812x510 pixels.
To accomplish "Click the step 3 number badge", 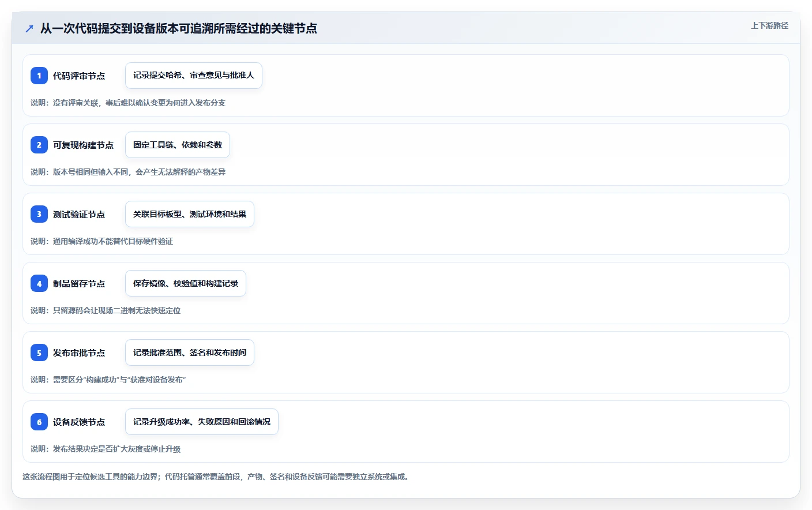I will [x=39, y=214].
